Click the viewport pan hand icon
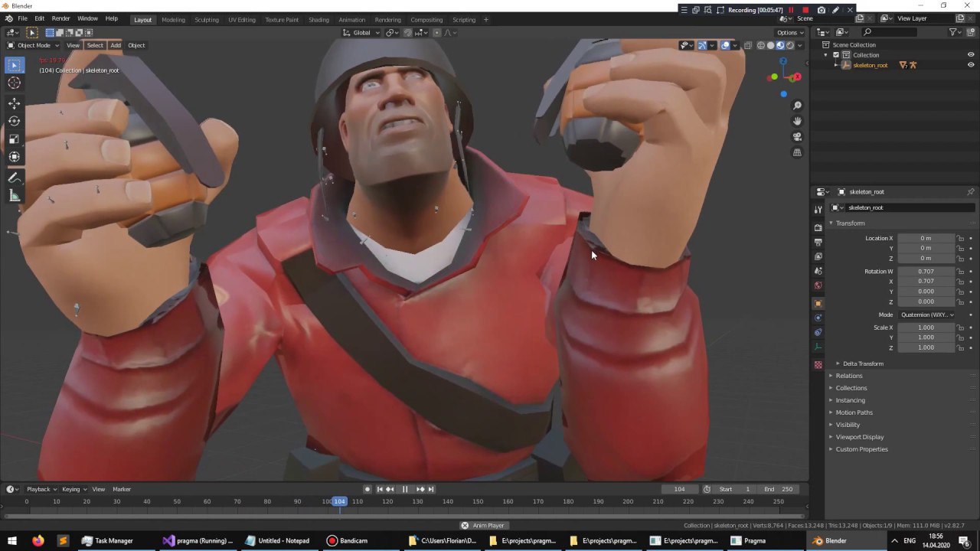 tap(797, 121)
